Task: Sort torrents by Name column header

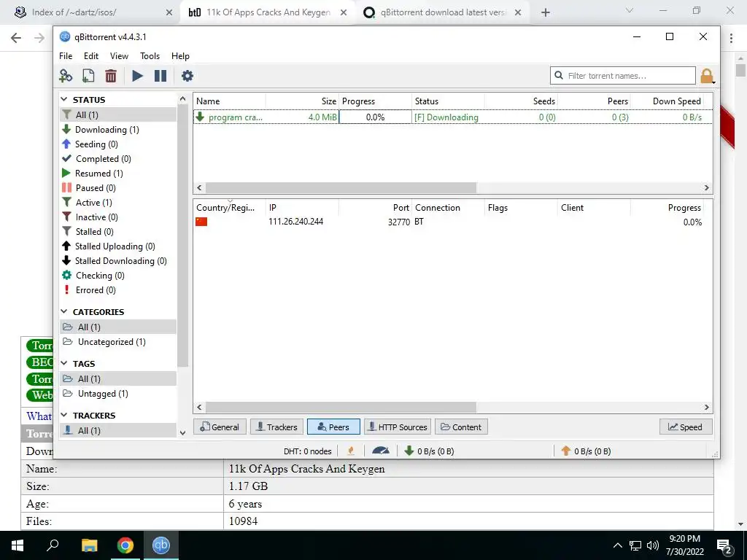Action: (x=229, y=101)
